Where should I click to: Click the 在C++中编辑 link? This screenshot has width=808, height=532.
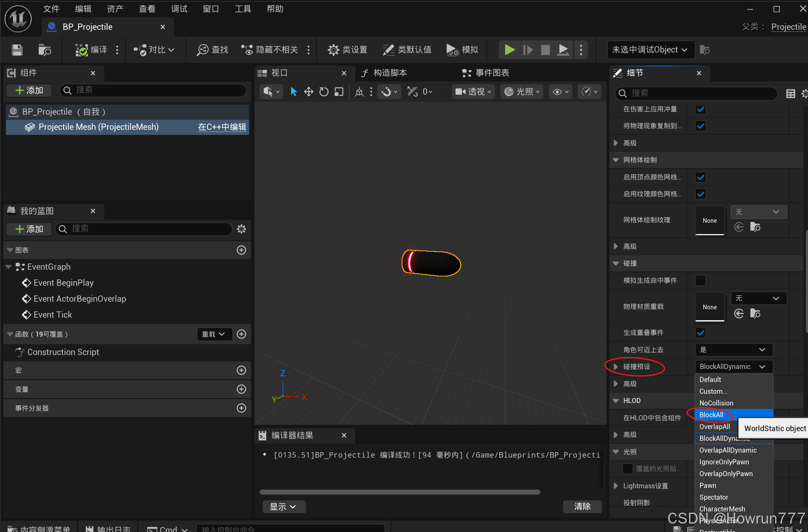click(222, 127)
